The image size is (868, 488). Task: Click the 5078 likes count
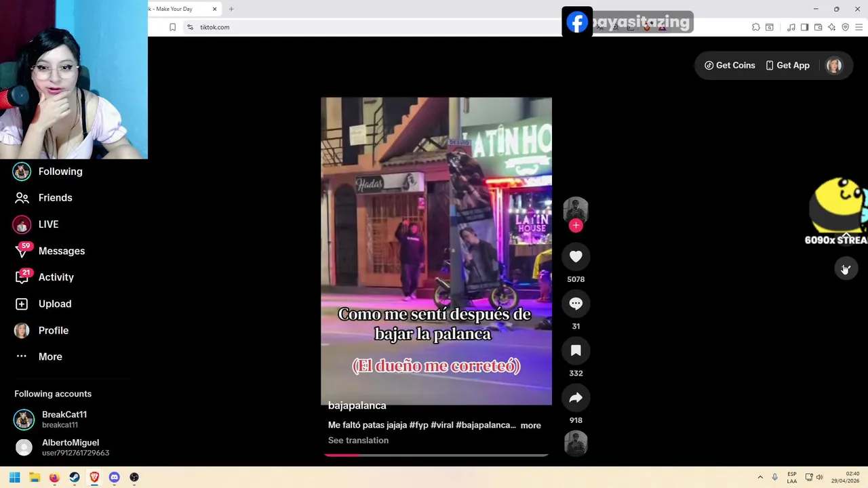click(x=576, y=279)
